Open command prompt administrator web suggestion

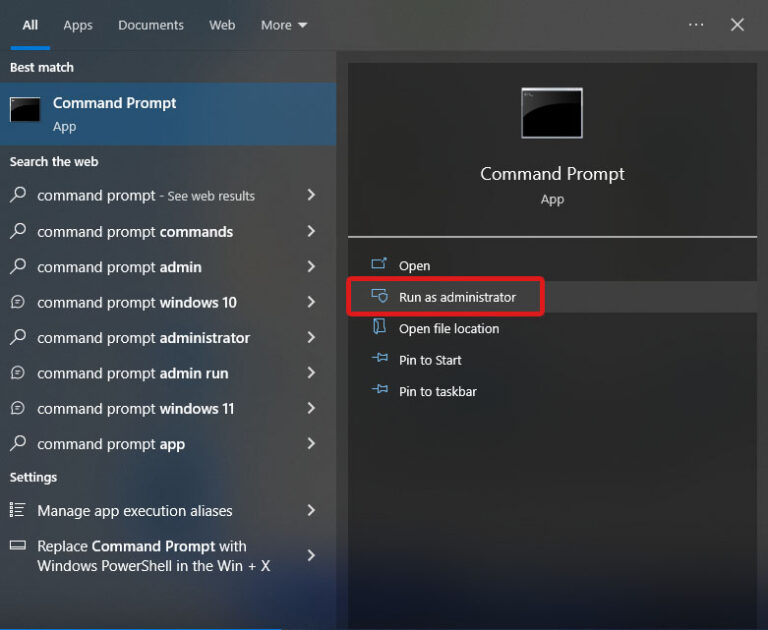click(x=143, y=338)
